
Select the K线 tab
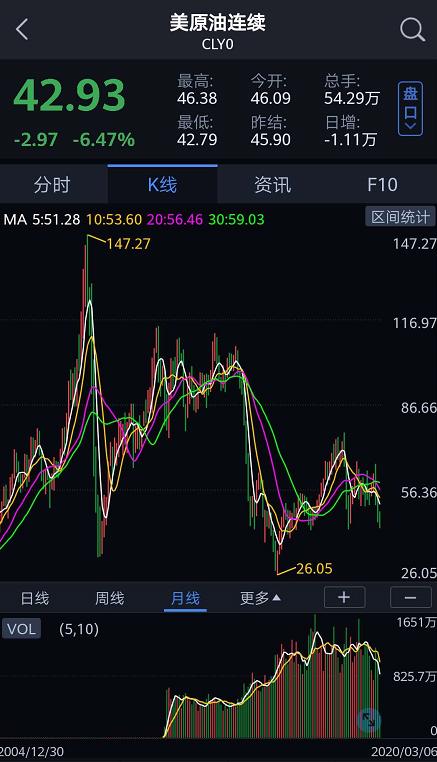coord(162,185)
